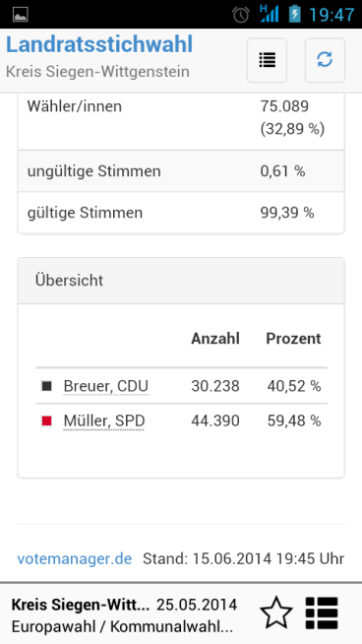Image resolution: width=362 pixels, height=644 pixels.
Task: Open Müller, SPD candidate details
Action: [104, 421]
